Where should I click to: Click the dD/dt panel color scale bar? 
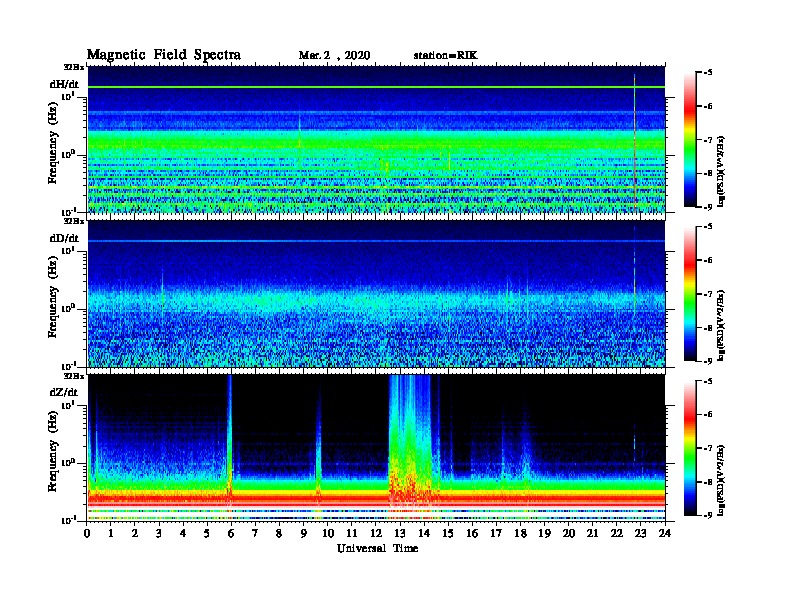[690, 293]
